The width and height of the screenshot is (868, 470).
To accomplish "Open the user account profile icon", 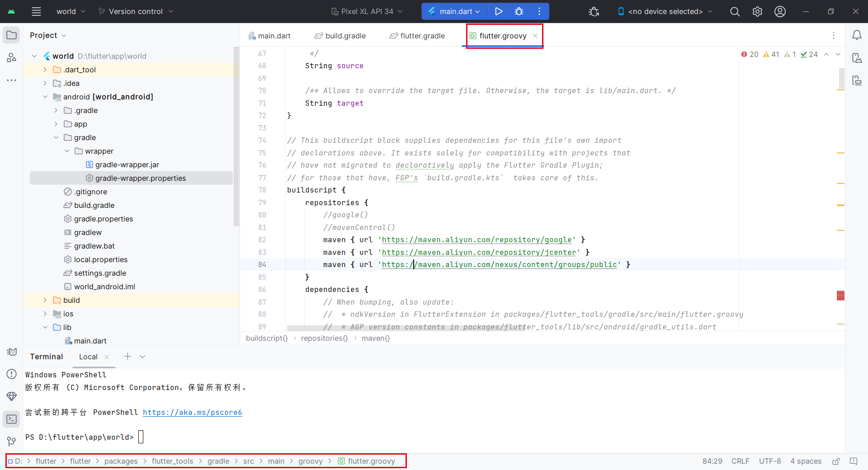I will (780, 11).
